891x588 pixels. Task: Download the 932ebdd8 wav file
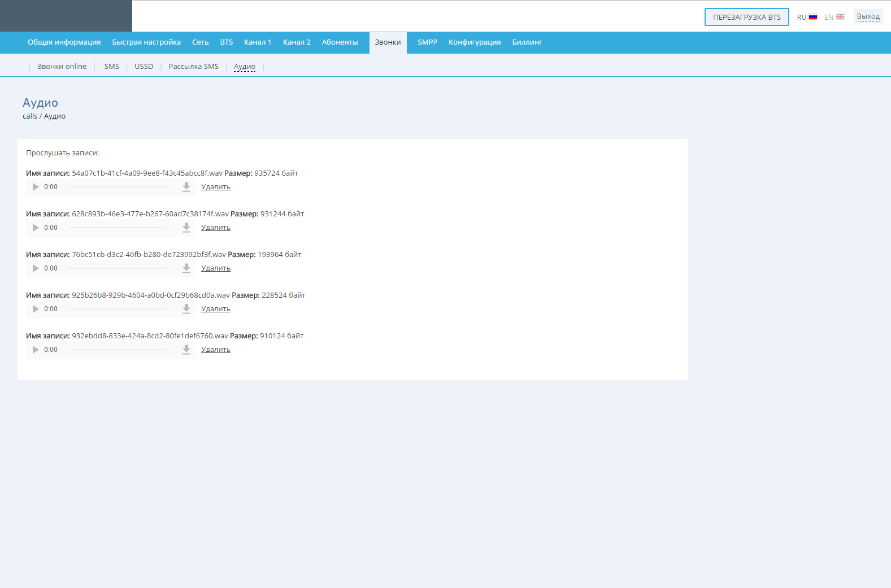pyautogui.click(x=186, y=350)
